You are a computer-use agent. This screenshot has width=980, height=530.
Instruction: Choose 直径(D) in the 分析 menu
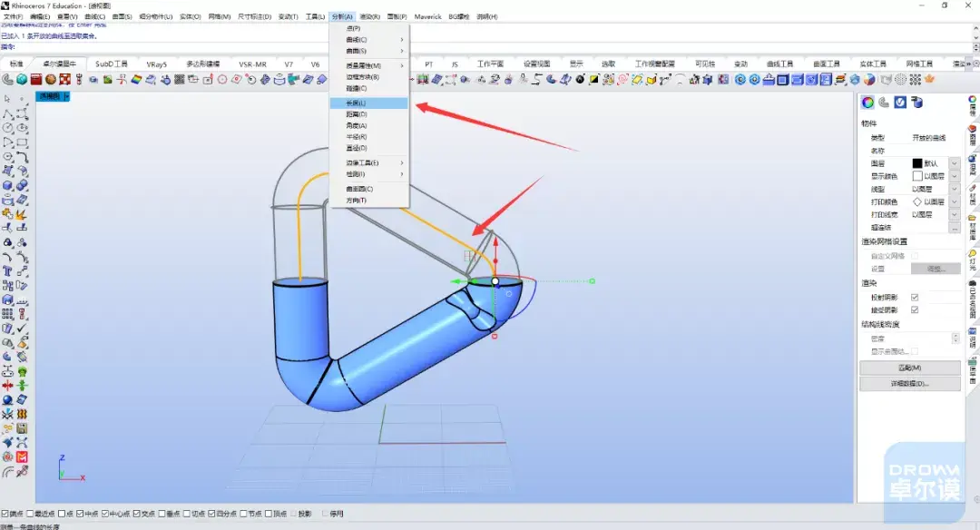point(368,148)
